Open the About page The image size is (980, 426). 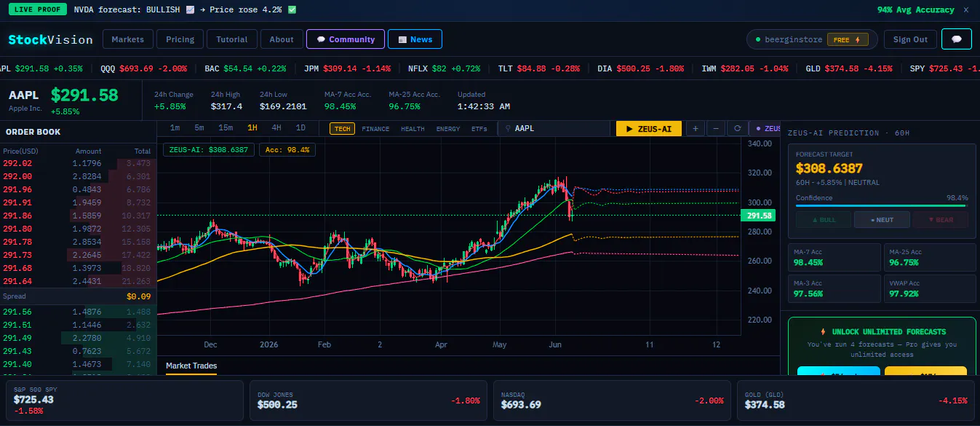click(x=282, y=39)
